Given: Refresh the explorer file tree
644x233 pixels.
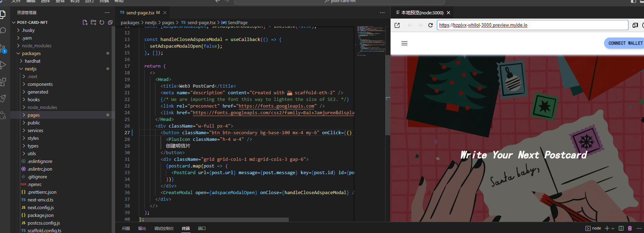Looking at the screenshot, I should pyautogui.click(x=102, y=22).
